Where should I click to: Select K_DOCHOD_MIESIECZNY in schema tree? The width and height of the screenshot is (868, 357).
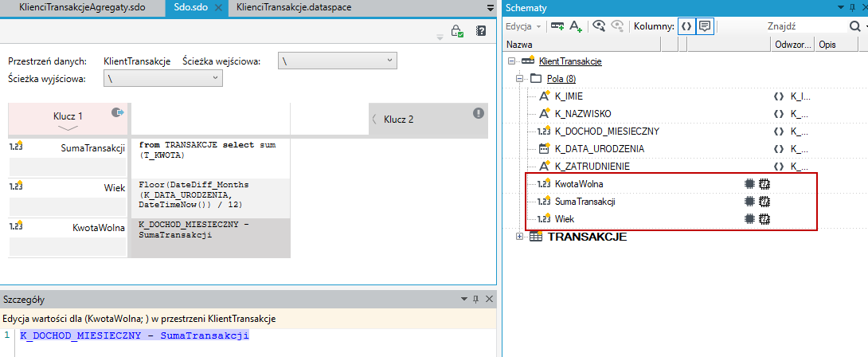tap(607, 131)
